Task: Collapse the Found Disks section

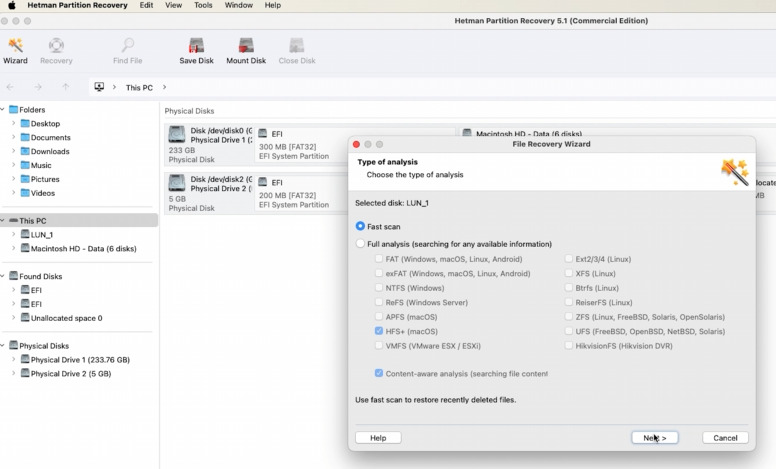Action: click(2, 276)
